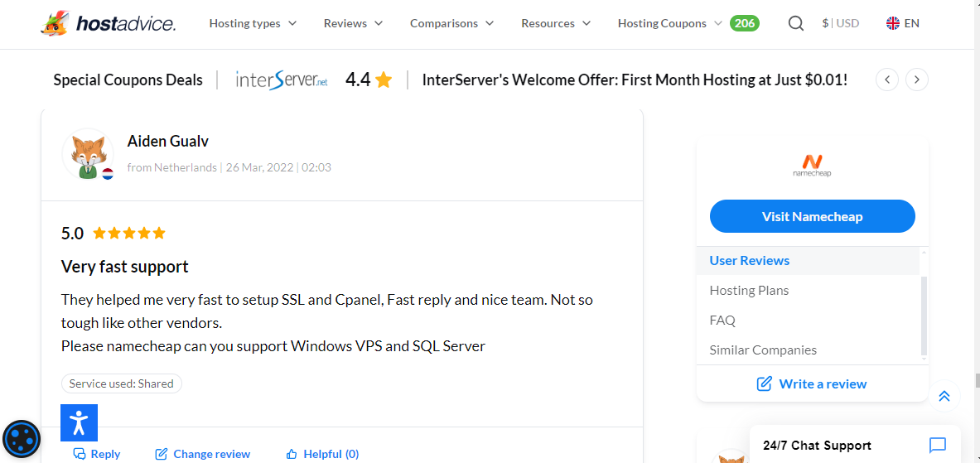The height and width of the screenshot is (463, 980).
Task: Expand the Reviews menu
Action: 353,24
